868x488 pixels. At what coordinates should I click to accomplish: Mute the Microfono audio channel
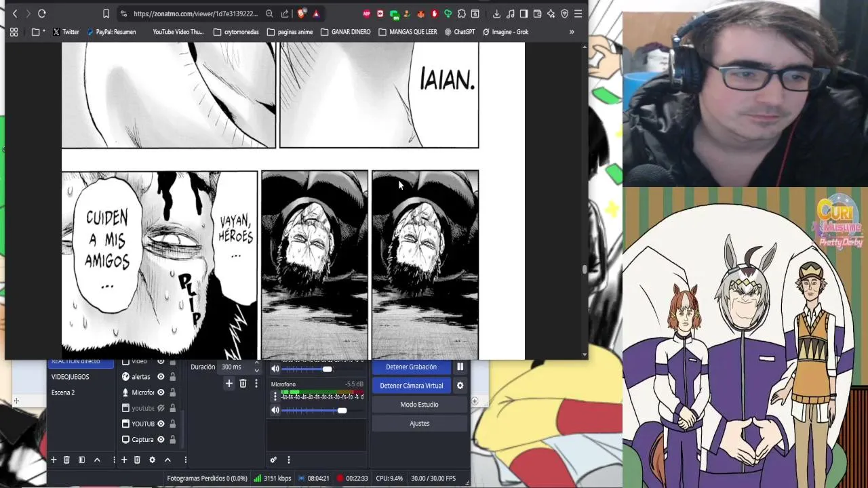(x=275, y=410)
